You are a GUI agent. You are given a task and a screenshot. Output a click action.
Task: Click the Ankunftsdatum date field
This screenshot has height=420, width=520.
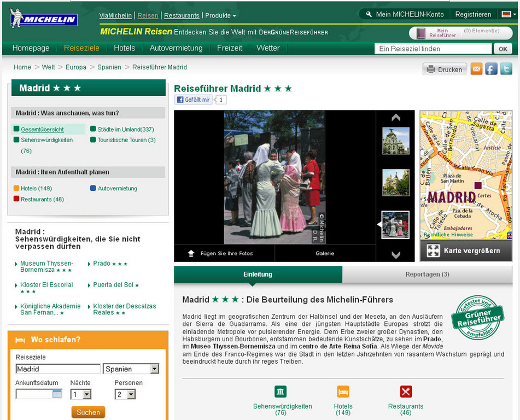click(x=39, y=394)
